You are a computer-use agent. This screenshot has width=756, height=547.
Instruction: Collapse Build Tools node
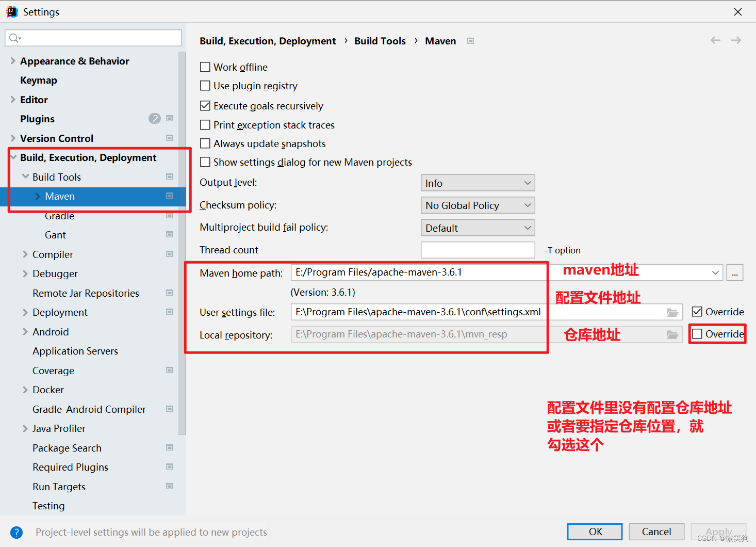click(x=25, y=176)
